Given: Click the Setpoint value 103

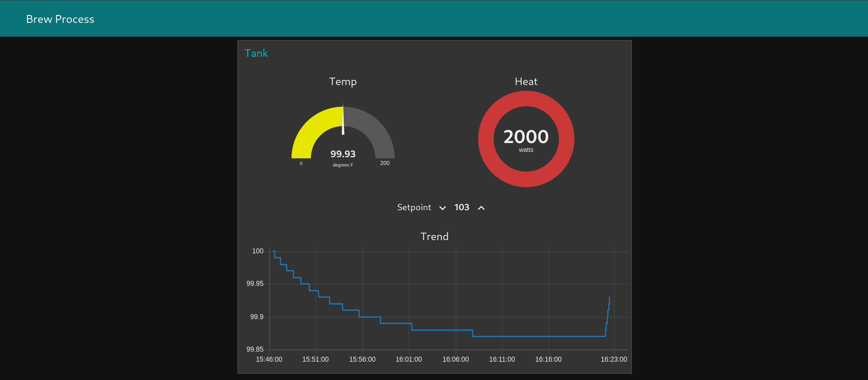Looking at the screenshot, I should 462,207.
